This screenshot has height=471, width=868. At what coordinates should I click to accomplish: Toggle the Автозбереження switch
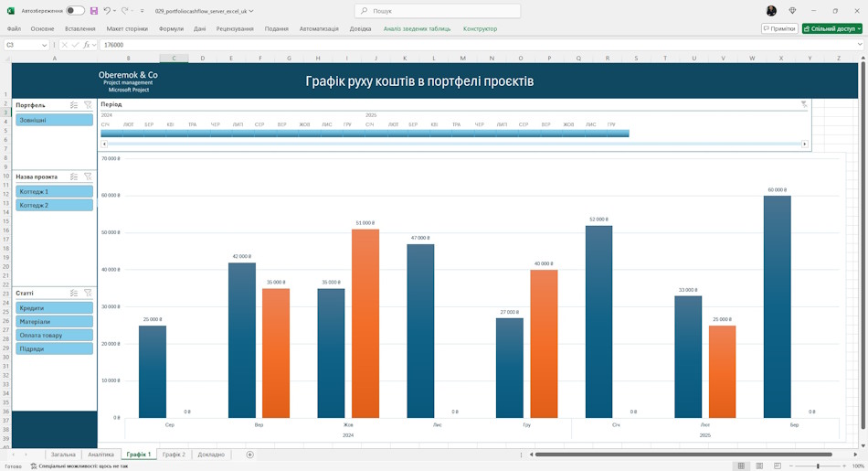(x=75, y=11)
